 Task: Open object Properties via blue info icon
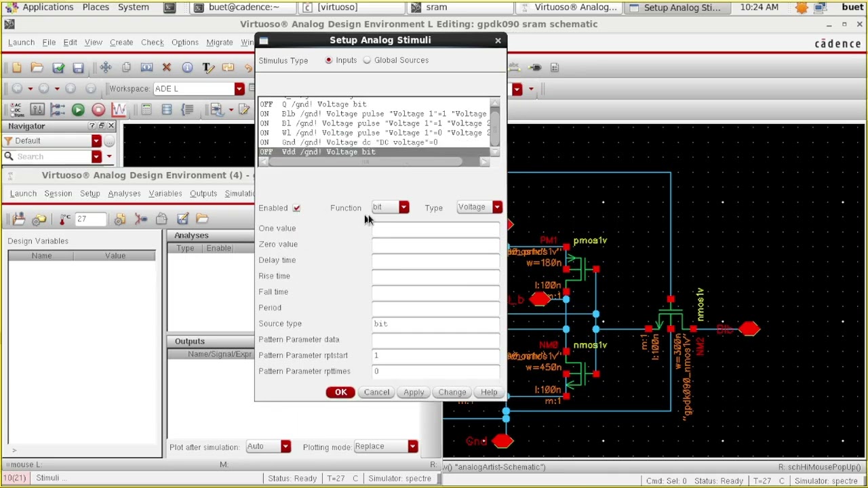(187, 68)
